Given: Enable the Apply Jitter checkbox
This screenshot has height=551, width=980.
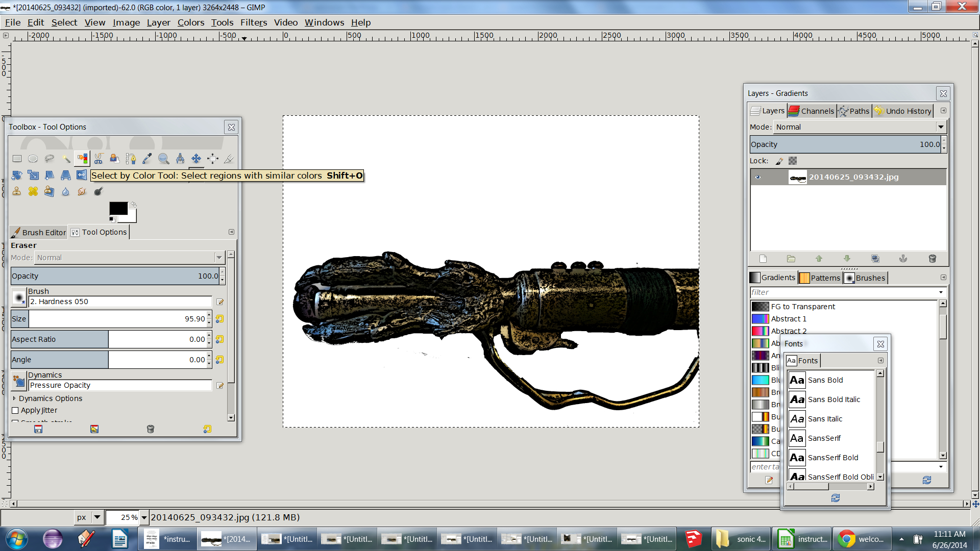Looking at the screenshot, I should coord(15,410).
